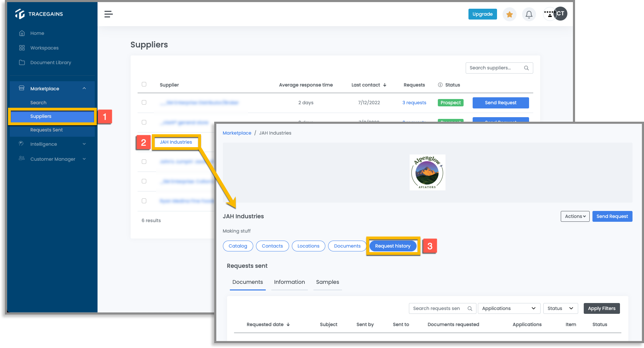Viewport: 644px width, 348px height.
Task: Toggle the select-all suppliers checkbox
Action: coord(144,84)
